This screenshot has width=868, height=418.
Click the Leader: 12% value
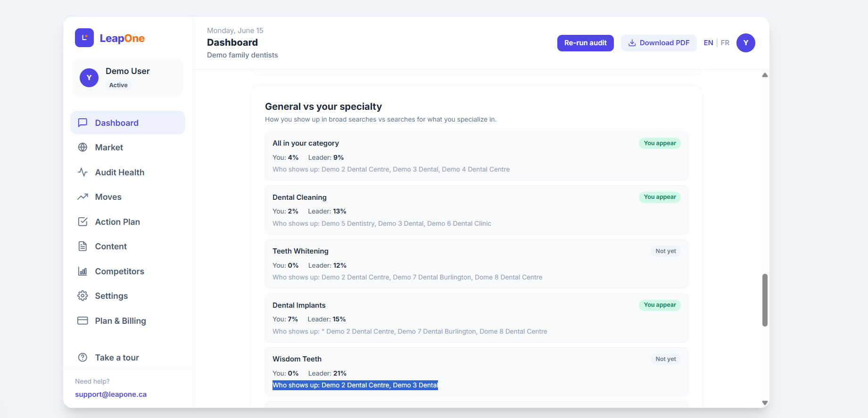(x=327, y=265)
